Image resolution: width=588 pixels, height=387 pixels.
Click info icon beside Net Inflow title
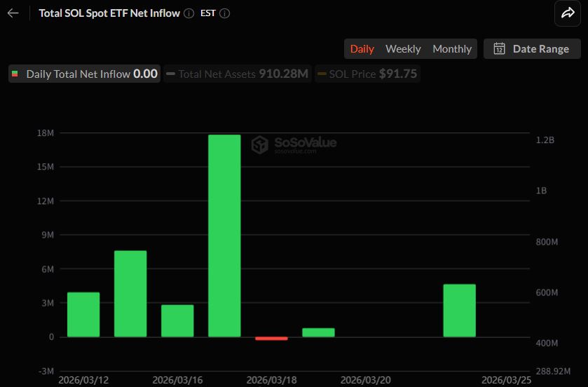189,13
